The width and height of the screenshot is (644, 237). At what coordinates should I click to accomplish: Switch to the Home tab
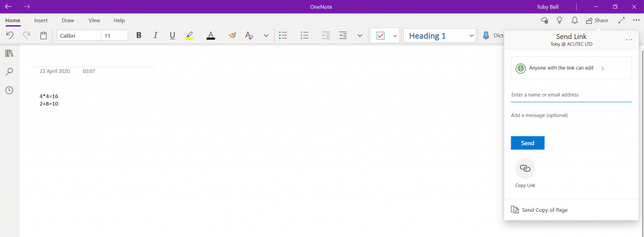(13, 21)
